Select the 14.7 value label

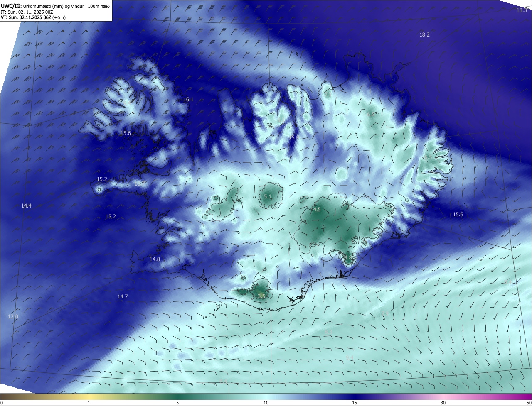(x=122, y=296)
